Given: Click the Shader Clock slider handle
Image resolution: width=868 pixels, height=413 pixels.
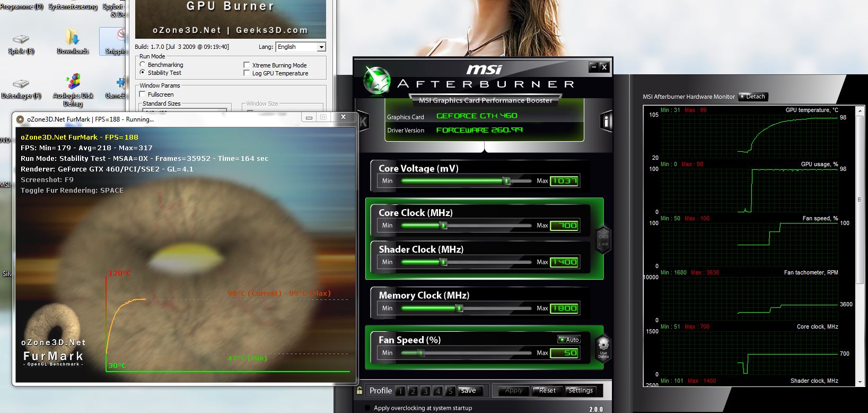Looking at the screenshot, I should 444,262.
